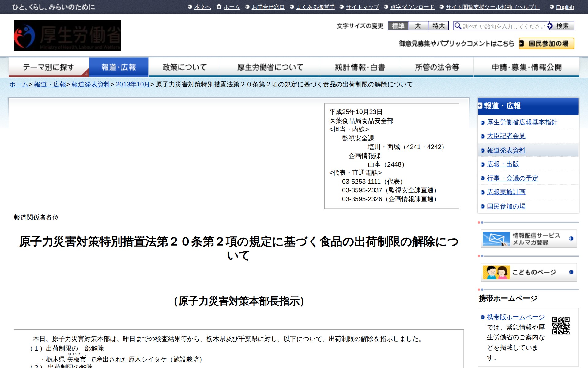The height and width of the screenshot is (368, 588).
Task: Click arrow bullet next to 大臣記者会見
Action: coord(482,136)
